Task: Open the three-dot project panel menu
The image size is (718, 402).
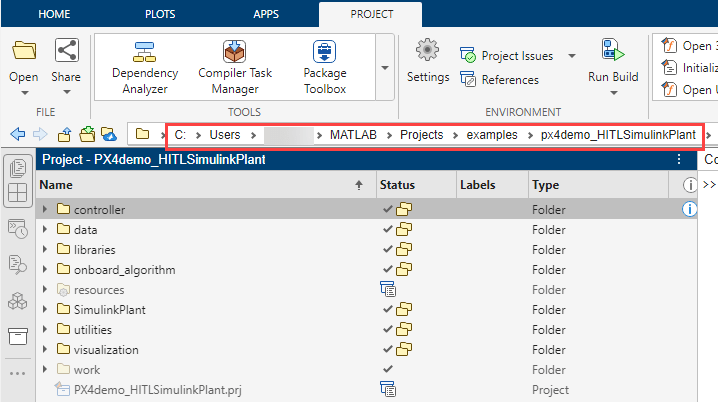Action: tap(680, 160)
